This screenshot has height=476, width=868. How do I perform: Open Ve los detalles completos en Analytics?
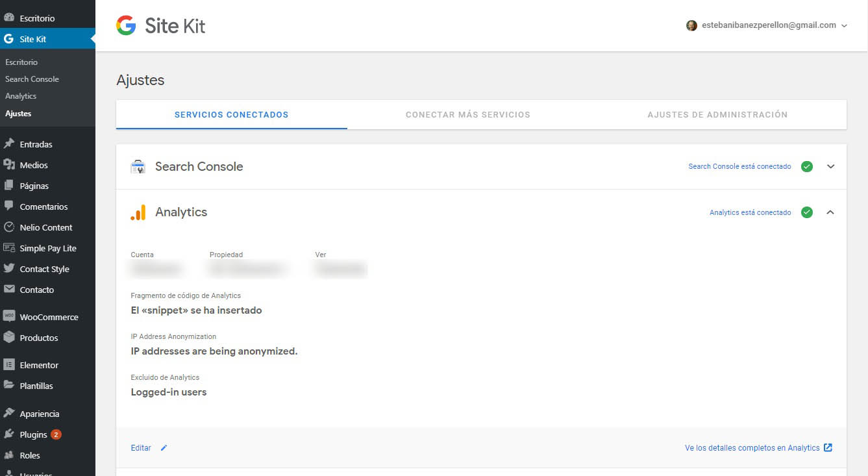click(x=752, y=448)
